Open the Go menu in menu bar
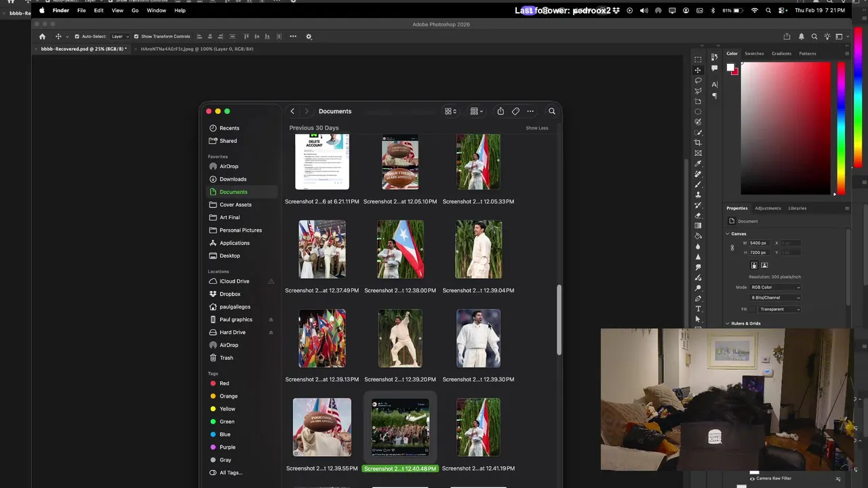The width and height of the screenshot is (868, 488). click(x=135, y=11)
